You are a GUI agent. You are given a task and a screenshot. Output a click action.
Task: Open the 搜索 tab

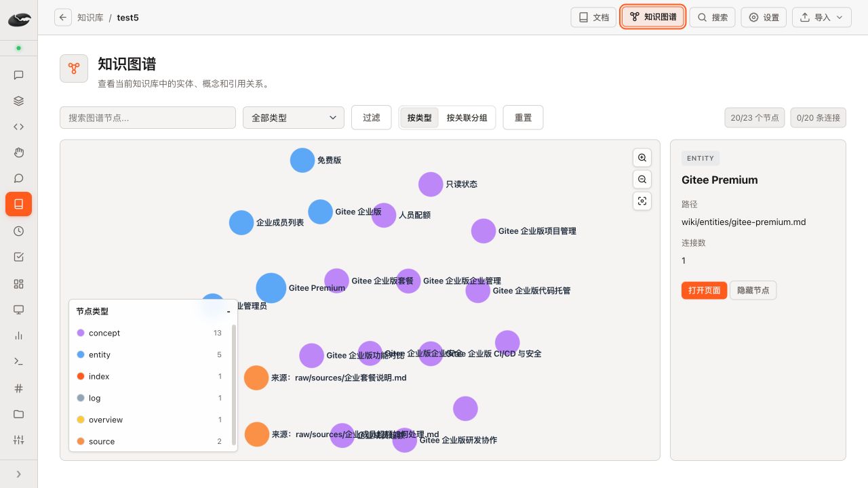coord(712,18)
